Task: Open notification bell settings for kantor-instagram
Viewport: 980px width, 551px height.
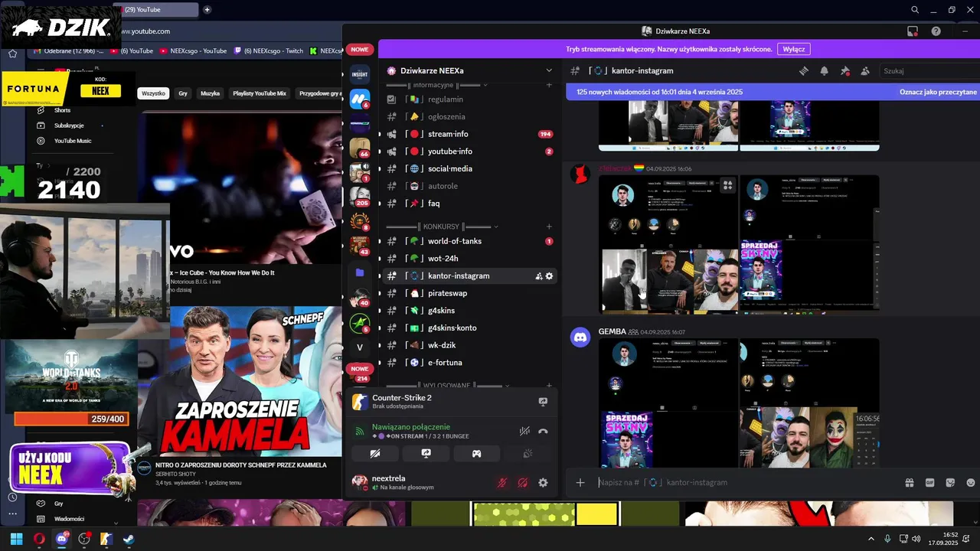Action: click(825, 70)
